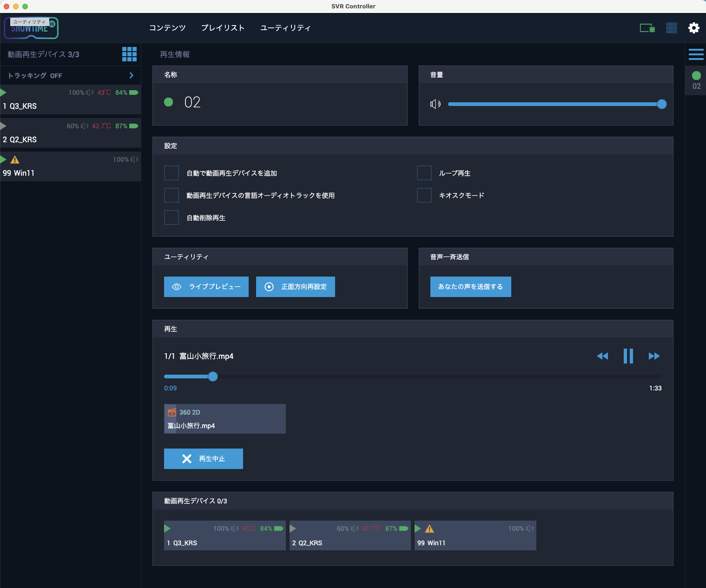
Task: Click 正面方向再設定 button
Action: [296, 287]
